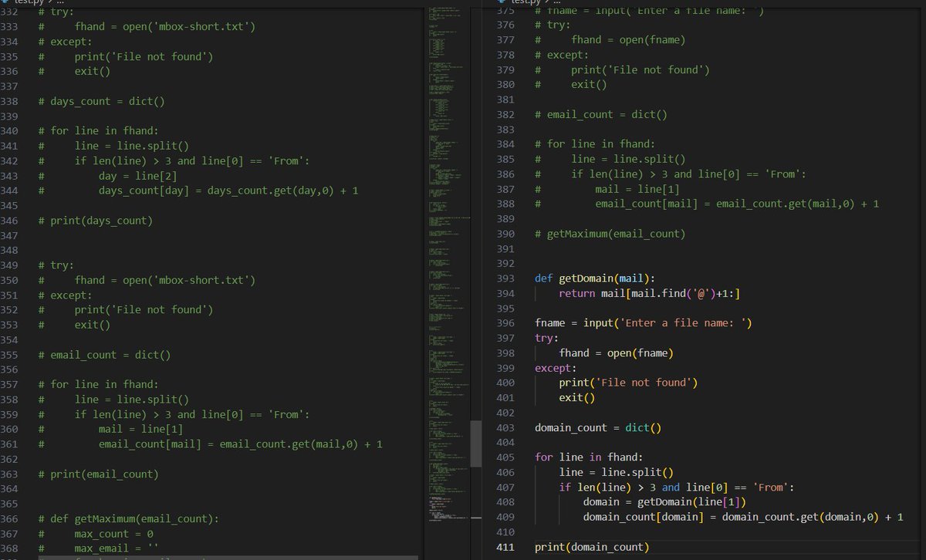Click 'print(domain_count)' on line 411
Screen dimensions: 926x560
592,547
